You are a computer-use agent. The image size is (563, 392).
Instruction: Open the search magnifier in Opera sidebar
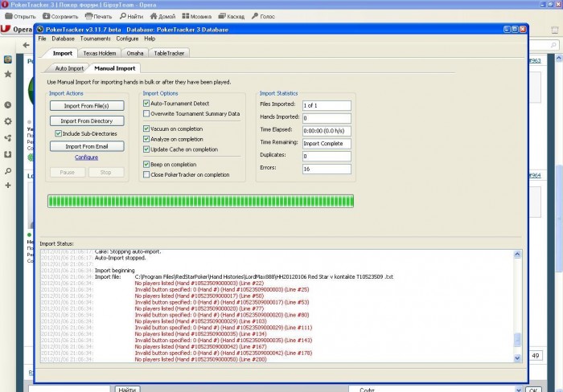8,171
